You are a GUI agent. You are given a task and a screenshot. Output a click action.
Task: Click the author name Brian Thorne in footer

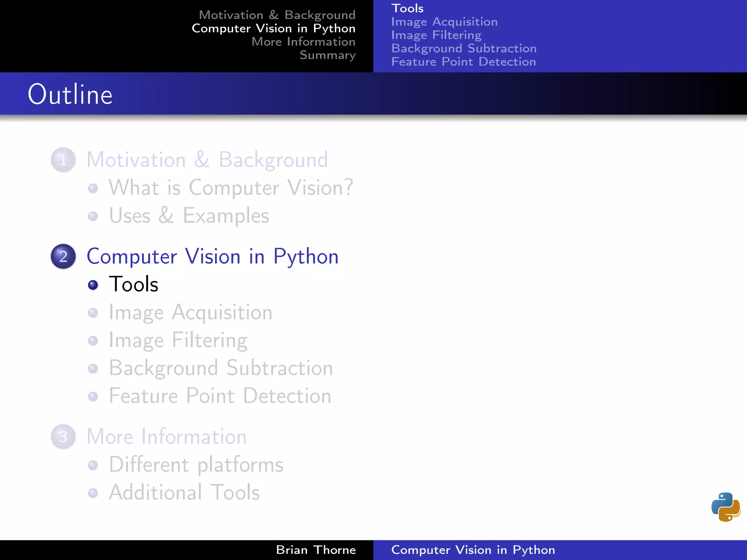click(x=316, y=550)
